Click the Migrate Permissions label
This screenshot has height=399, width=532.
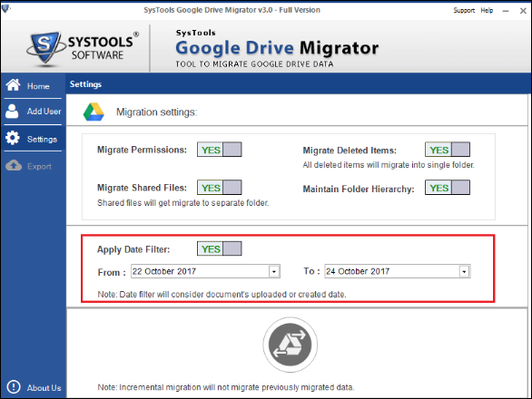tap(142, 150)
